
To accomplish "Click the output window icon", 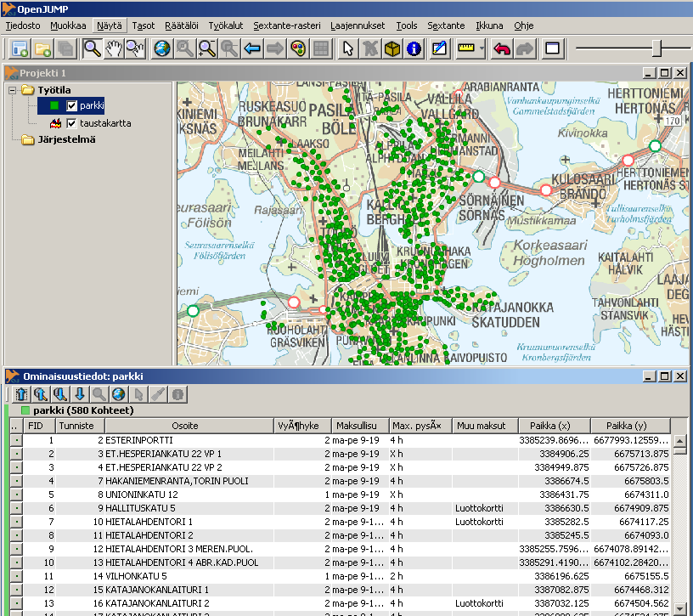I will point(553,48).
